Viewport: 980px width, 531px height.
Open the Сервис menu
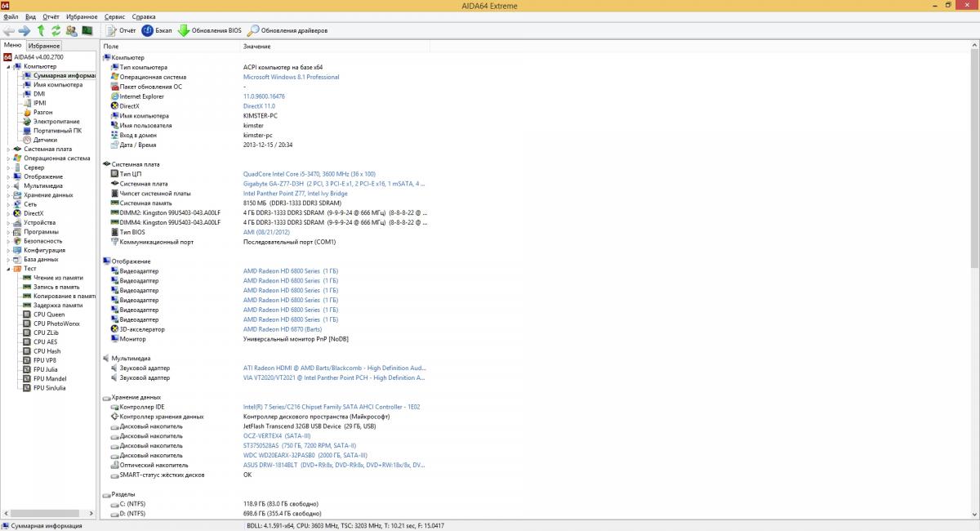click(x=115, y=16)
